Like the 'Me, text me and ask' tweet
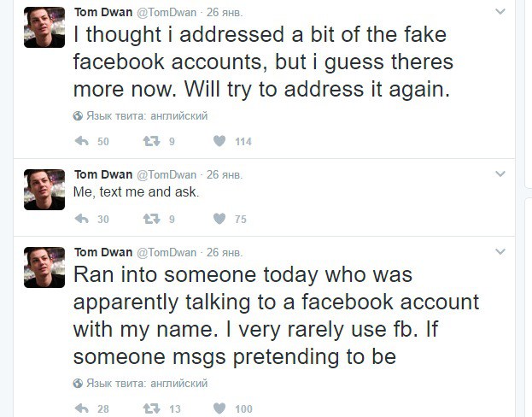Image resolution: width=532 pixels, height=417 pixels. point(219,219)
